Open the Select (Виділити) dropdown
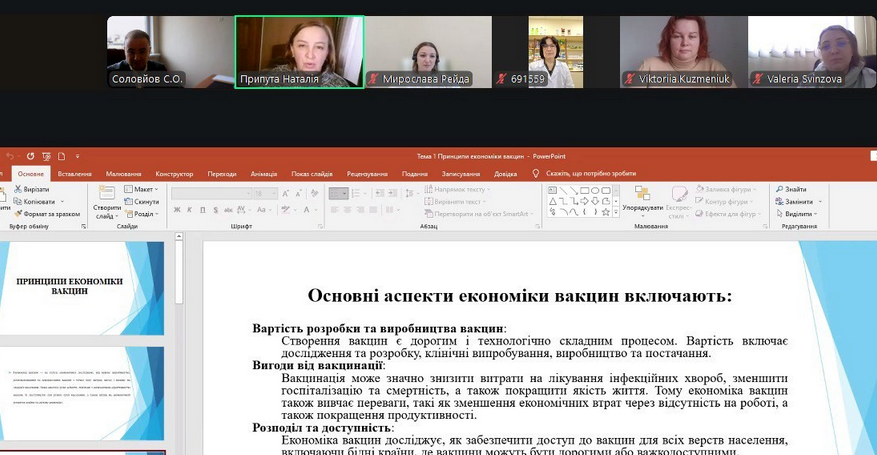This screenshot has width=877, height=455. click(x=797, y=214)
